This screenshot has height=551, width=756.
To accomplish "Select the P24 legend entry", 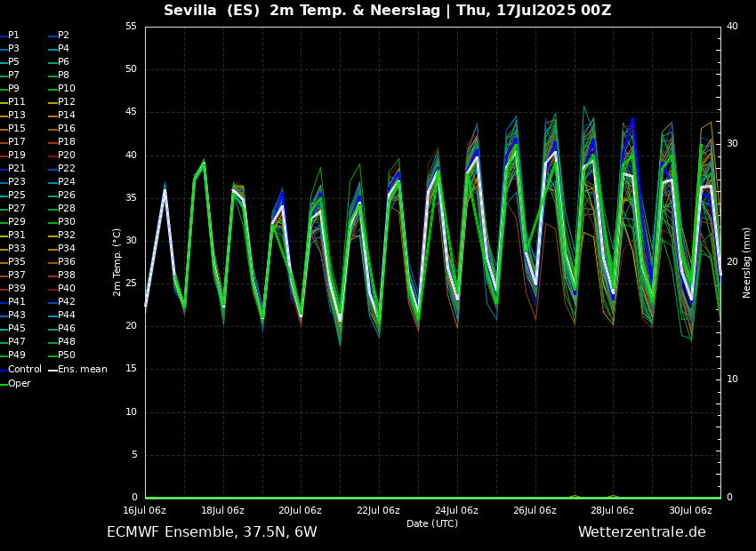I will pos(67,182).
